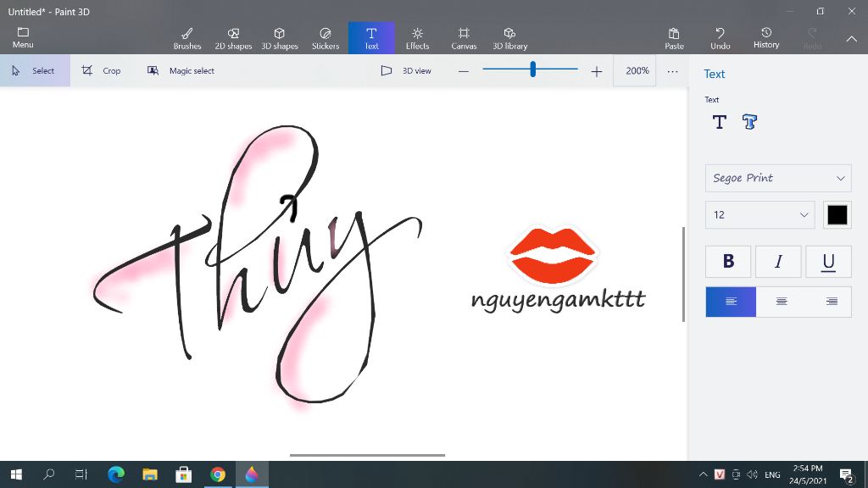Open the 2D shapes tab
This screenshot has height=488, width=868.
pyautogui.click(x=233, y=38)
